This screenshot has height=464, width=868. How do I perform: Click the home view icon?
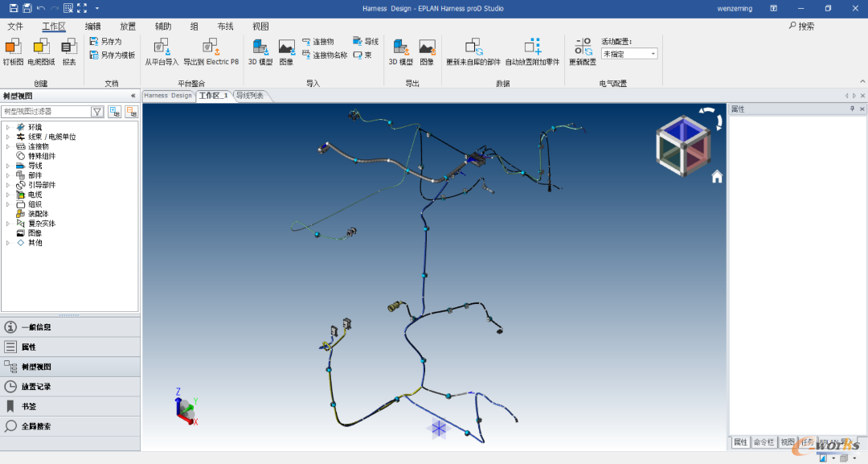pyautogui.click(x=717, y=177)
